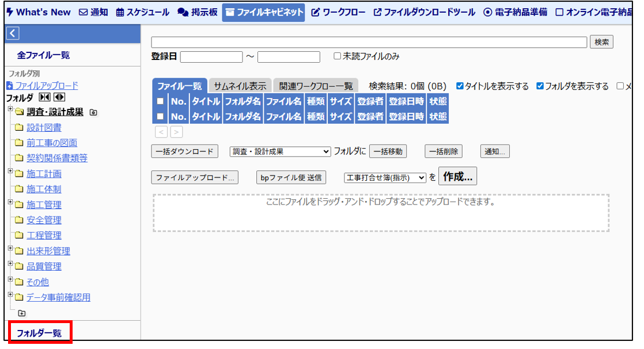The image size is (644, 349).
Task: Expand the 施工計画 folder tree node
Action: pyautogui.click(x=10, y=171)
